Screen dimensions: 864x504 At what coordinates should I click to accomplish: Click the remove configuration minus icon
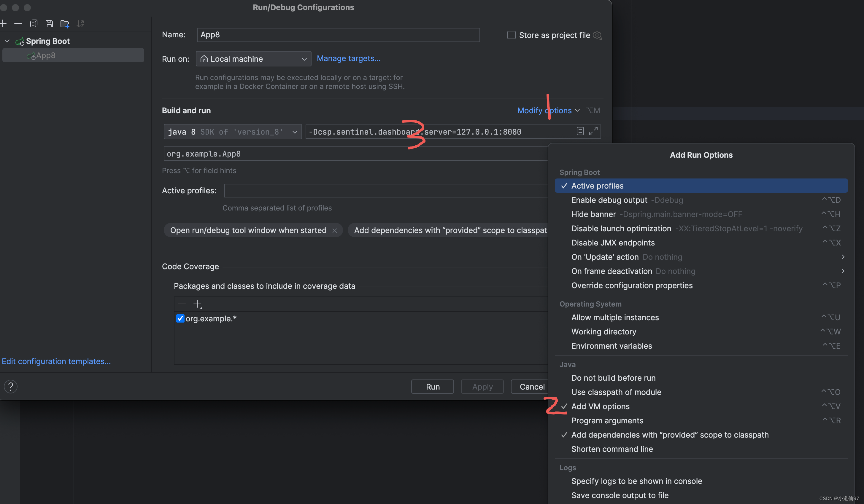click(x=18, y=24)
